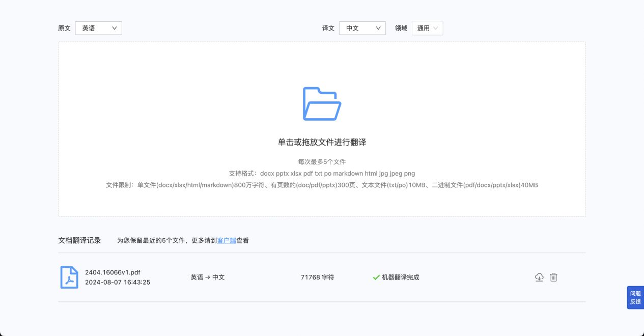This screenshot has width=644, height=336.
Task: Click the 71768 字符 character count
Action: pyautogui.click(x=317, y=277)
